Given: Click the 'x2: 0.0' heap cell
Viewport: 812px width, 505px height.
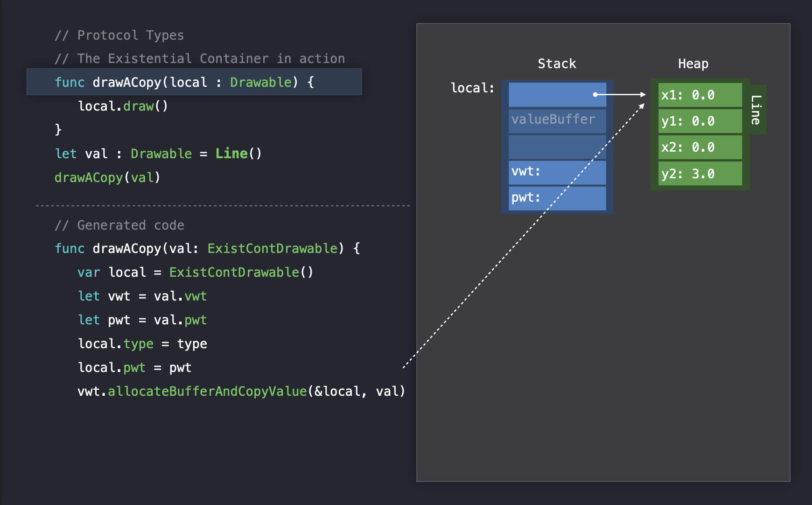Looking at the screenshot, I should (700, 147).
